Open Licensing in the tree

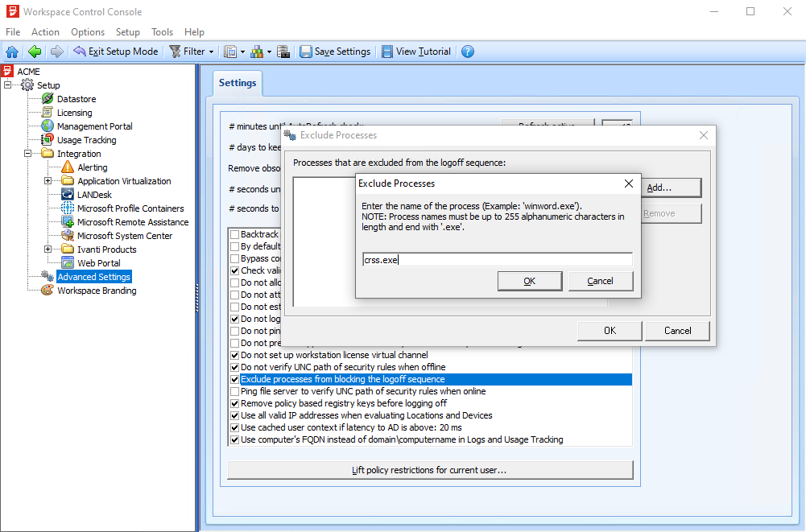click(x=74, y=113)
